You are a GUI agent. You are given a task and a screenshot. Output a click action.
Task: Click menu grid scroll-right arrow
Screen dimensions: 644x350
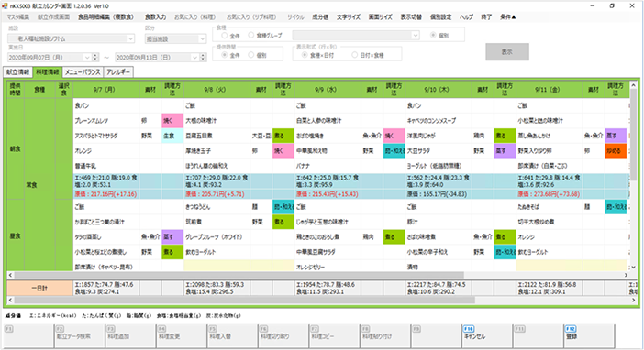[x=626, y=275]
